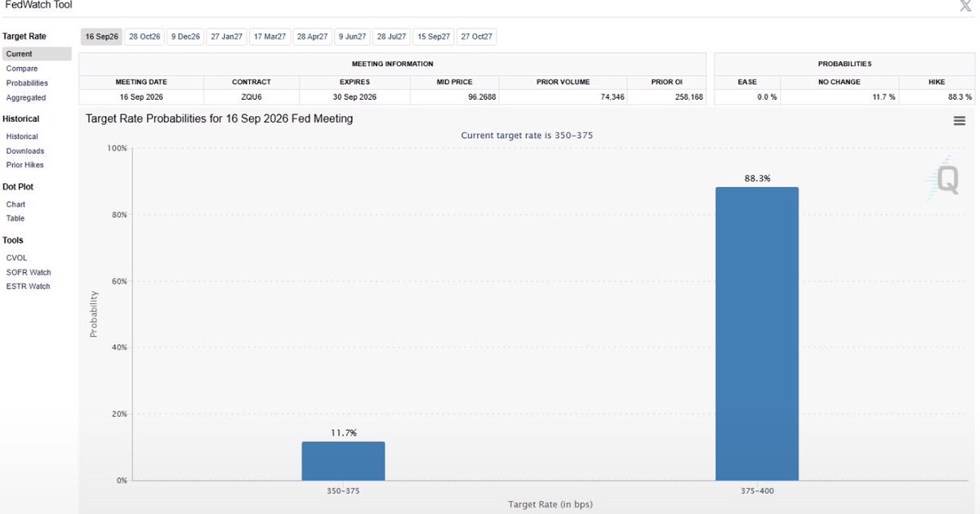
Task: Click the NO CHANGE column header
Action: click(x=840, y=82)
